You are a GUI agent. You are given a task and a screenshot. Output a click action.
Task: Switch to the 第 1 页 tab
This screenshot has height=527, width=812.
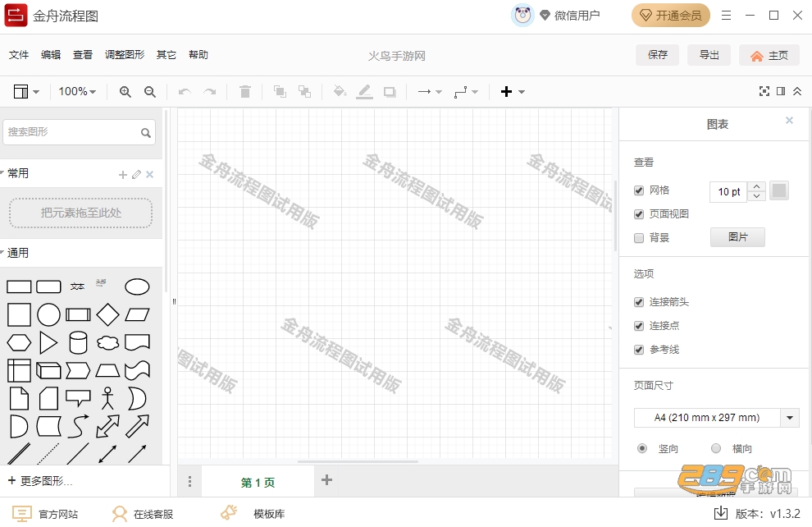[258, 482]
